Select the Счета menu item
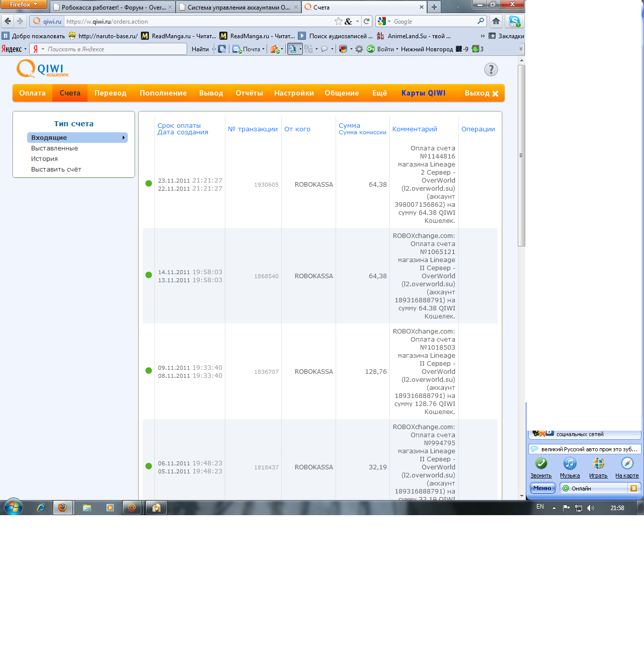Screen dimensions: 644x654 [70, 93]
